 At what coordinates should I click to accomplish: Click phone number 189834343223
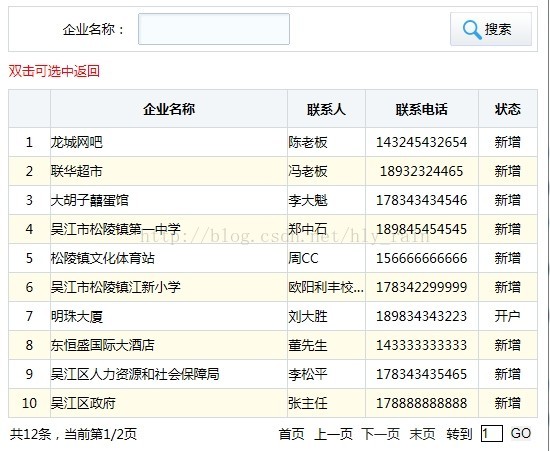422,316
